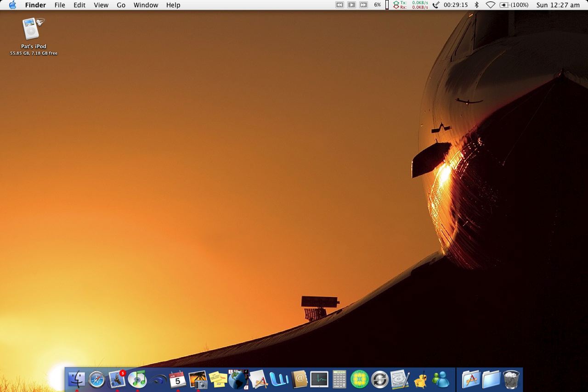Open Safari from the dock
This screenshot has height=392, width=588.
click(97, 380)
